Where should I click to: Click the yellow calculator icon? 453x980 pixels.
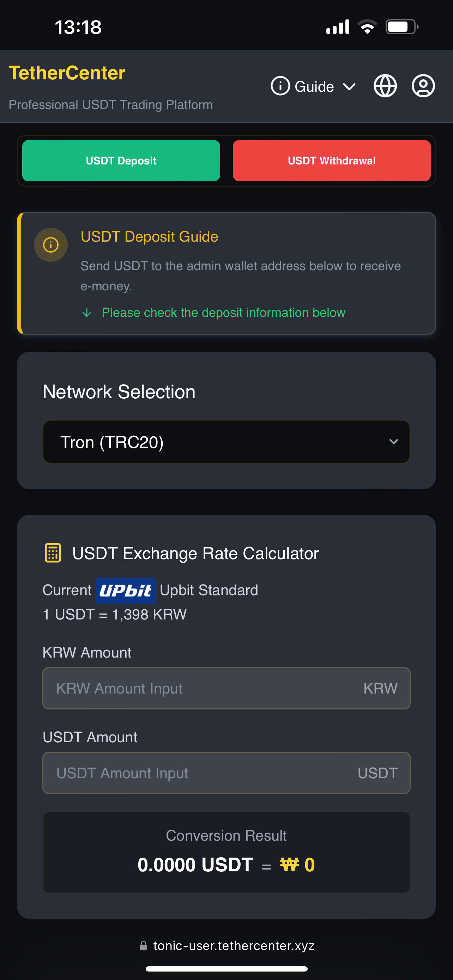[53, 553]
